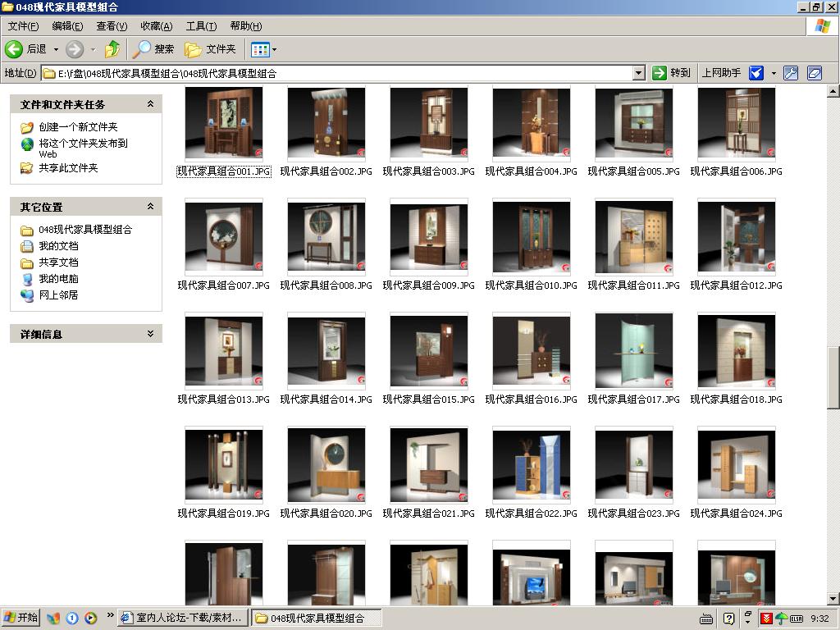Open the address bar dropdown arrow
This screenshot has height=630, width=840.
639,73
